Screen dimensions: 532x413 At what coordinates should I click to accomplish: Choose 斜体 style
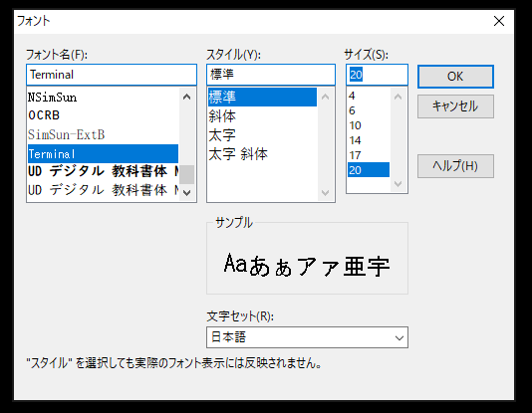262,116
